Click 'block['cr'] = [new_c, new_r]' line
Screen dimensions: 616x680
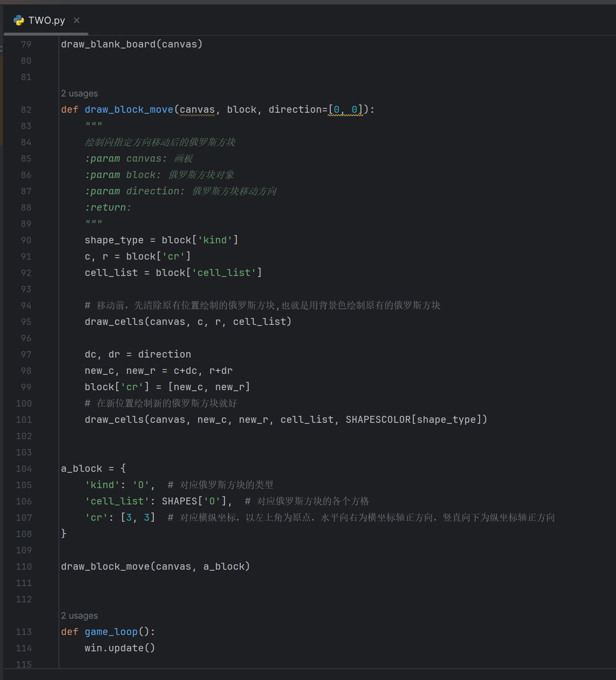168,387
